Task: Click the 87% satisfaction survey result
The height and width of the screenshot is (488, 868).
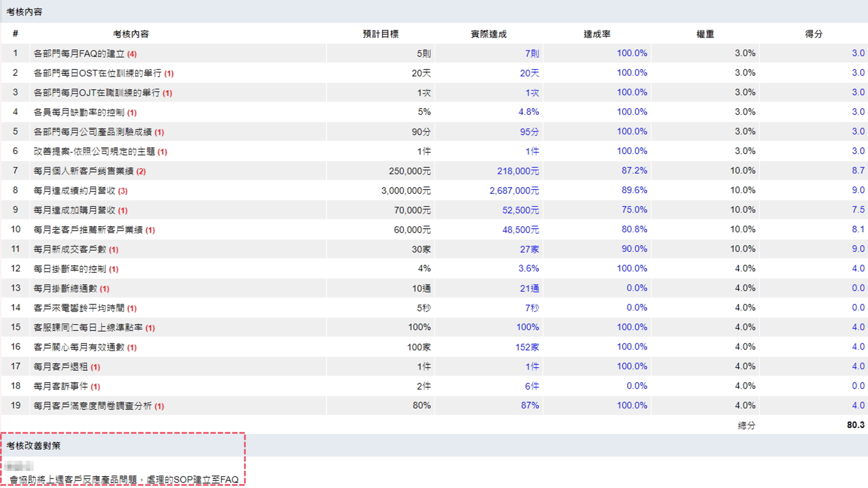Action: pos(530,406)
